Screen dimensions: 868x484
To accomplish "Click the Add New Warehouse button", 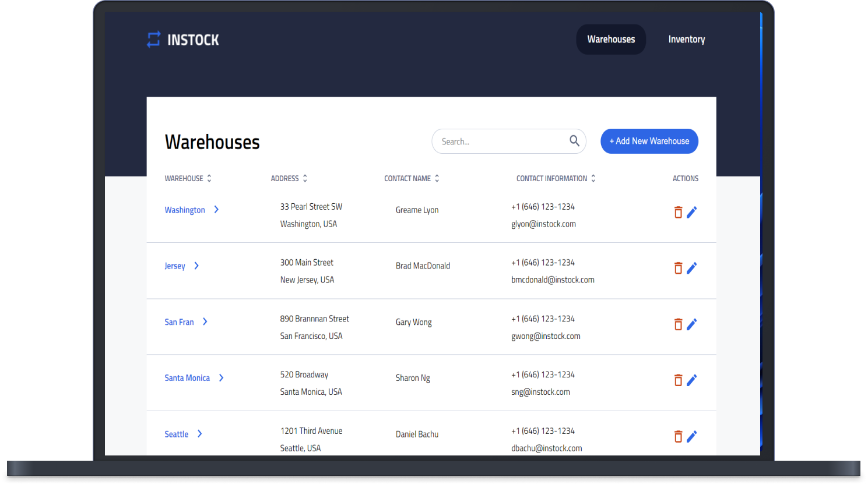I will 649,141.
